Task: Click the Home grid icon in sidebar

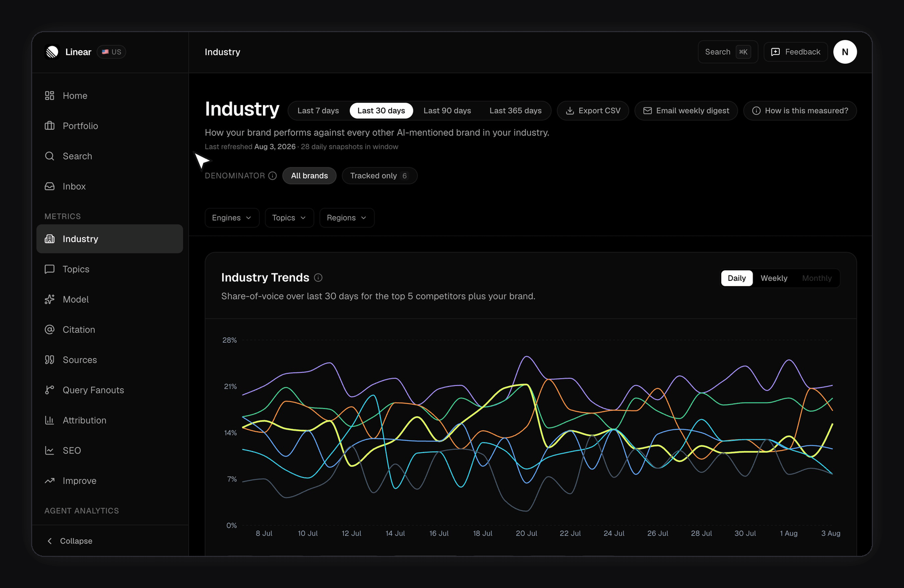Action: coord(50,96)
